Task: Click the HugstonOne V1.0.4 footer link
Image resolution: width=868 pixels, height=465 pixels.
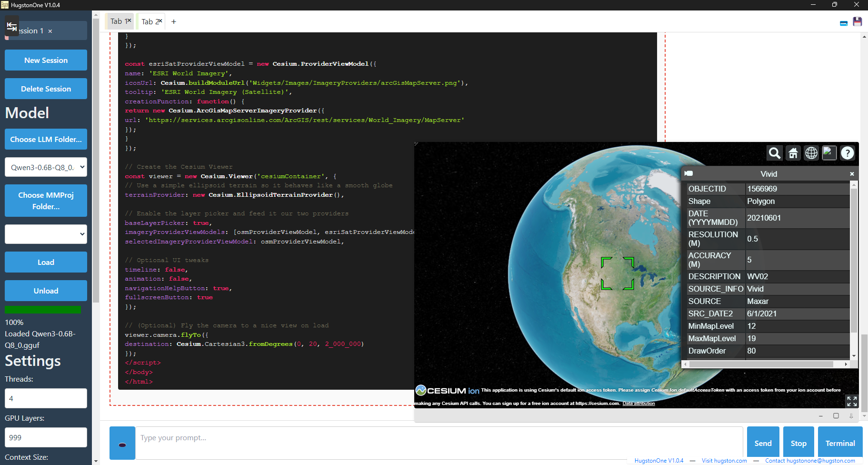Action: coord(658,461)
